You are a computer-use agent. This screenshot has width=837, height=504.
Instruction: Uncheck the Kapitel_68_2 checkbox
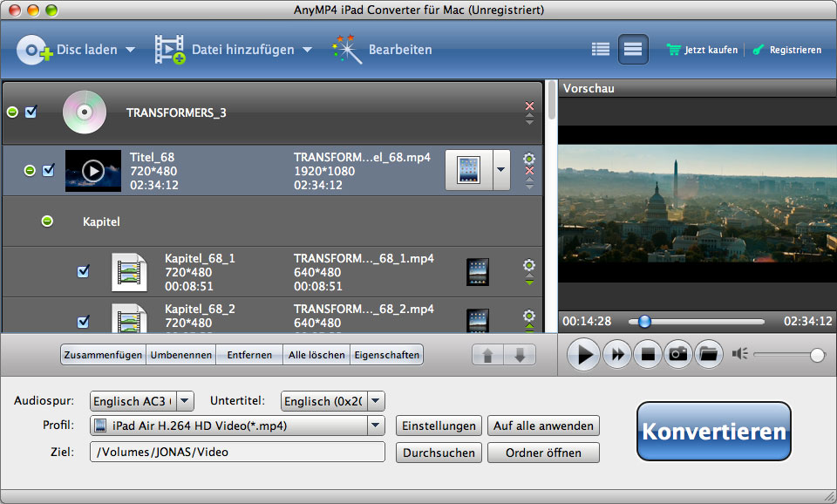84,322
